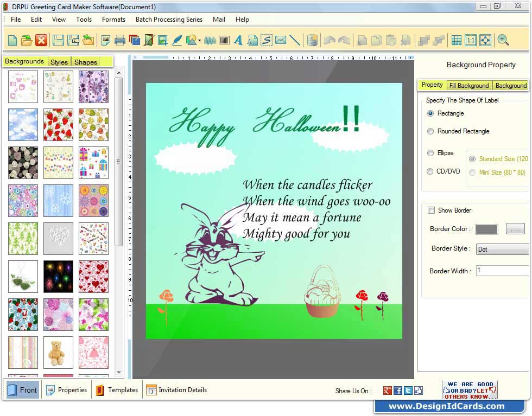532x416 pixels.
Task: Click the Border Color swatch
Action: [486, 229]
